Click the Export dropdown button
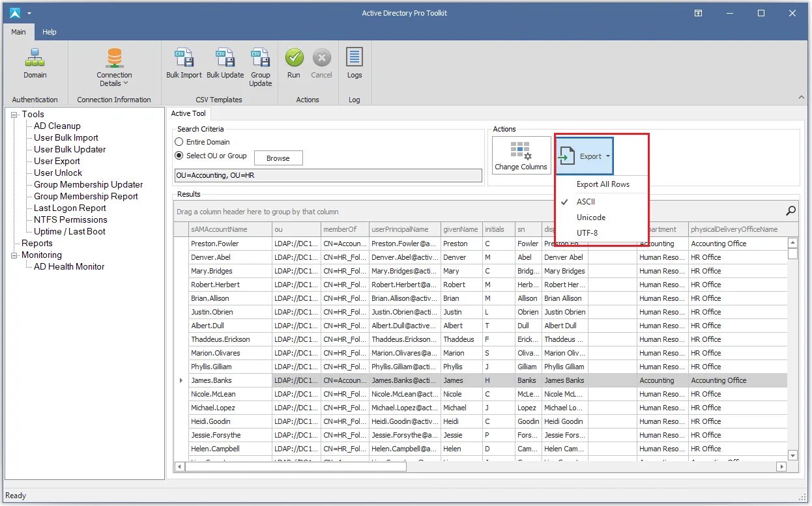The height and width of the screenshot is (506, 812). (x=585, y=156)
